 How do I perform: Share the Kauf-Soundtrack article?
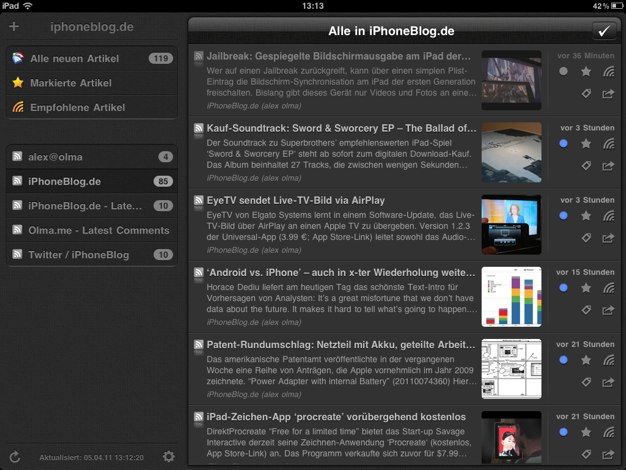pyautogui.click(x=608, y=166)
